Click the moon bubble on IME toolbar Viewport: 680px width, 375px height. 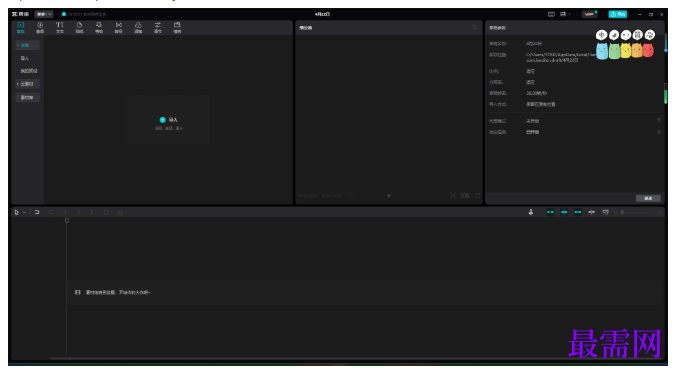(x=614, y=35)
